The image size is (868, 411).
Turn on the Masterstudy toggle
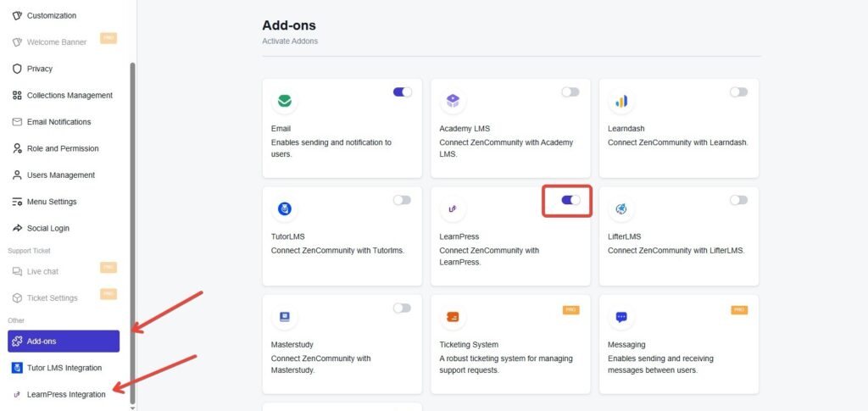(x=403, y=308)
